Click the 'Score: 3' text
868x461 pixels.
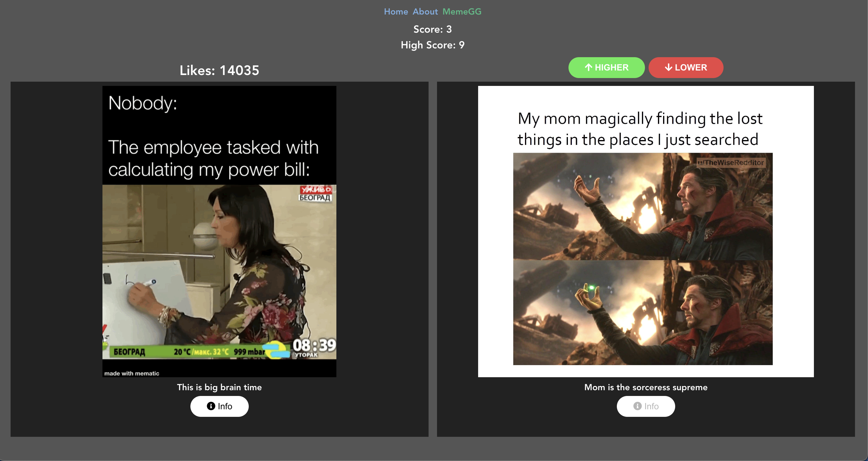[x=433, y=29]
